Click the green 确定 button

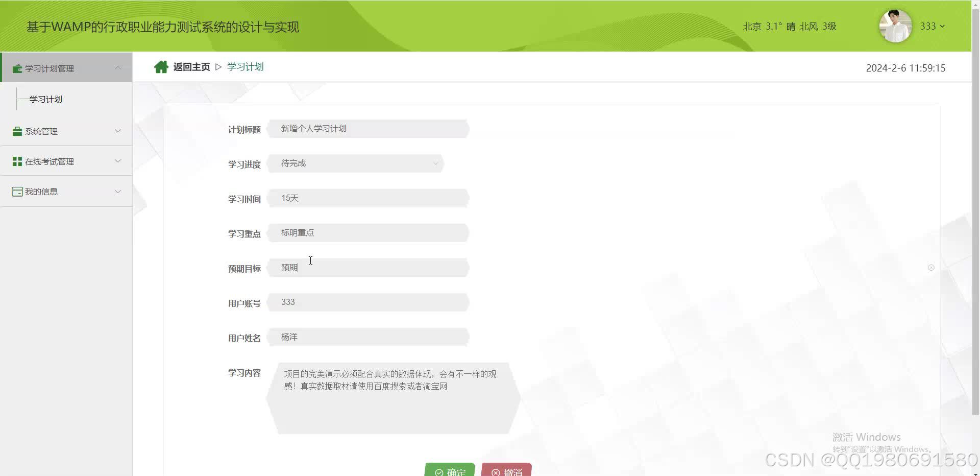pos(450,469)
